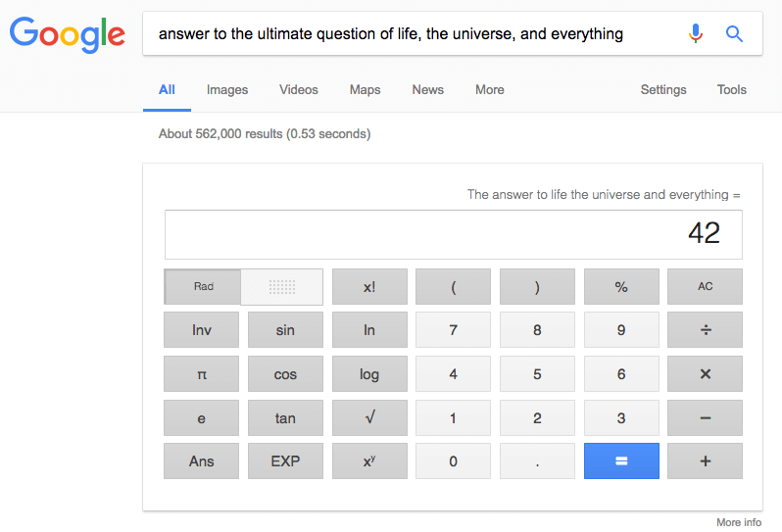Image resolution: width=782 pixels, height=532 pixels.
Task: Toggle the Inv inverse functions key
Action: 201,330
